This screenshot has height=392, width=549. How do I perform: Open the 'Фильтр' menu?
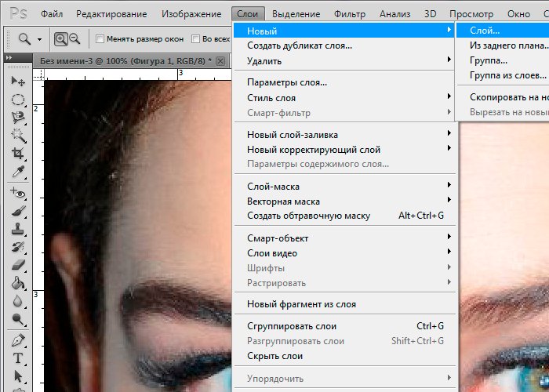(x=349, y=14)
